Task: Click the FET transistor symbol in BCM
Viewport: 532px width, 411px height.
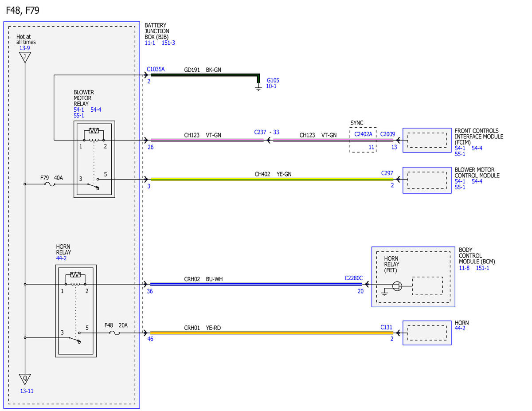Action: 397,286
